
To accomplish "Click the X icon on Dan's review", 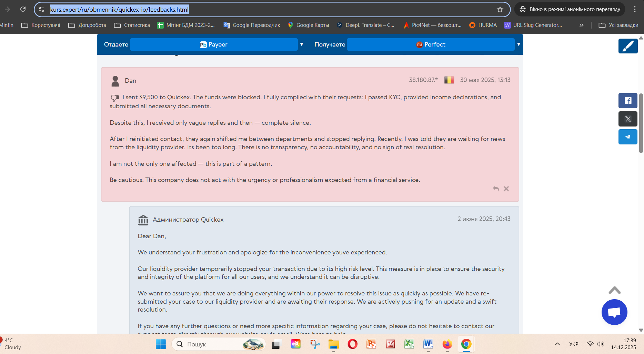I will coord(506,189).
